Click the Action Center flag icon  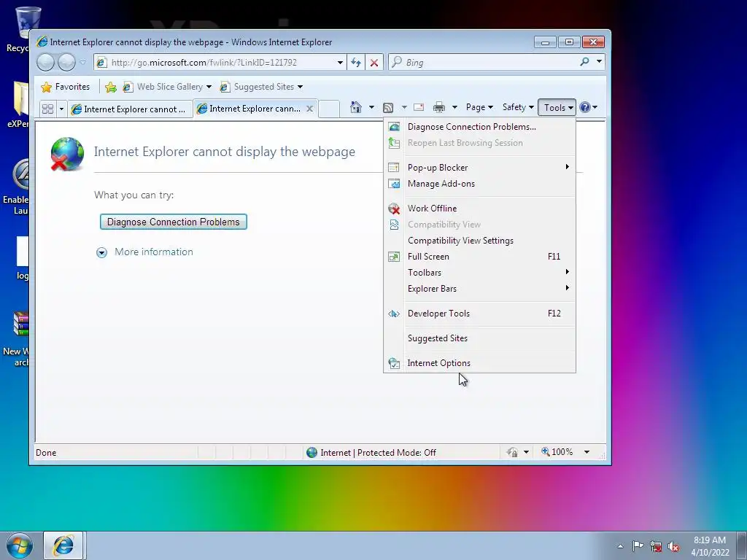pyautogui.click(x=638, y=545)
